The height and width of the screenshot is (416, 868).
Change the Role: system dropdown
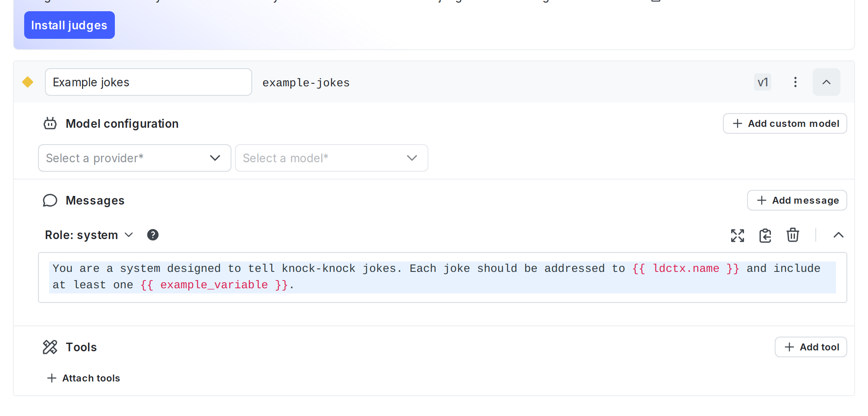pos(89,235)
